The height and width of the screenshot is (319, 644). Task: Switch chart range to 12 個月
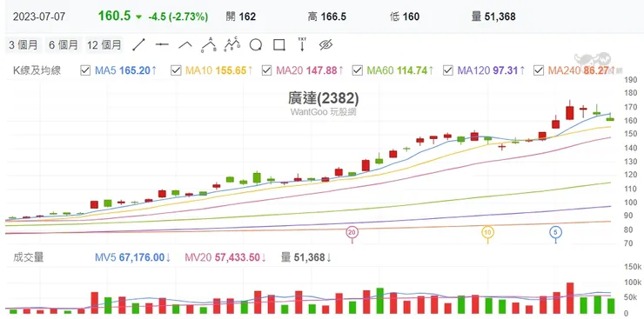click(104, 44)
